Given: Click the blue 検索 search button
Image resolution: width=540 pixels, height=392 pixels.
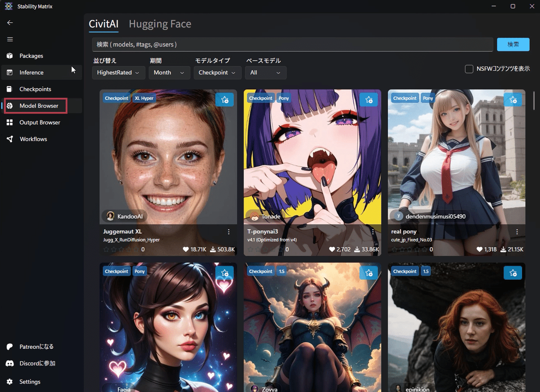Looking at the screenshot, I should click(513, 45).
